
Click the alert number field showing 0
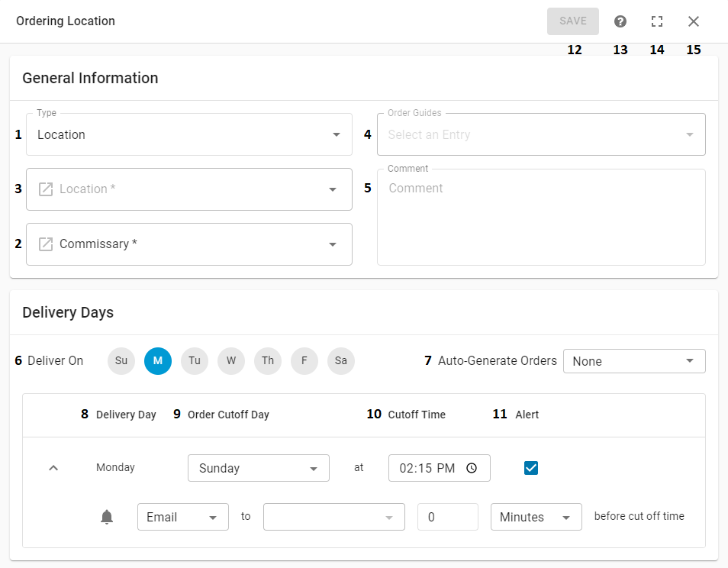448,517
